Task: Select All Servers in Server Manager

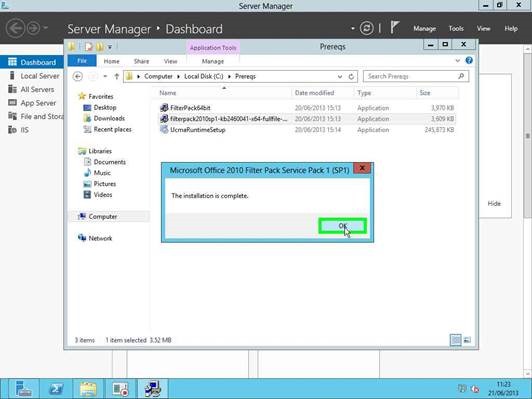Action: pyautogui.click(x=32, y=90)
